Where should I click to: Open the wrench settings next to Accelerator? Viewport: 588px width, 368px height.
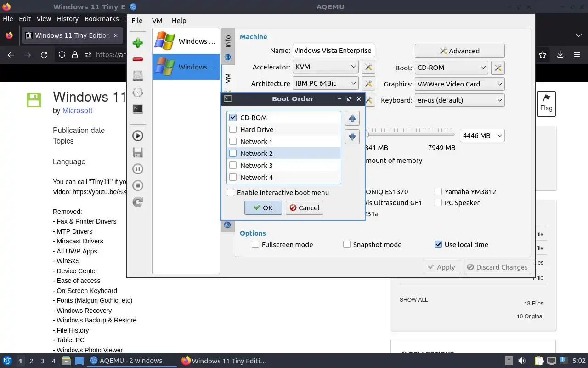368,67
